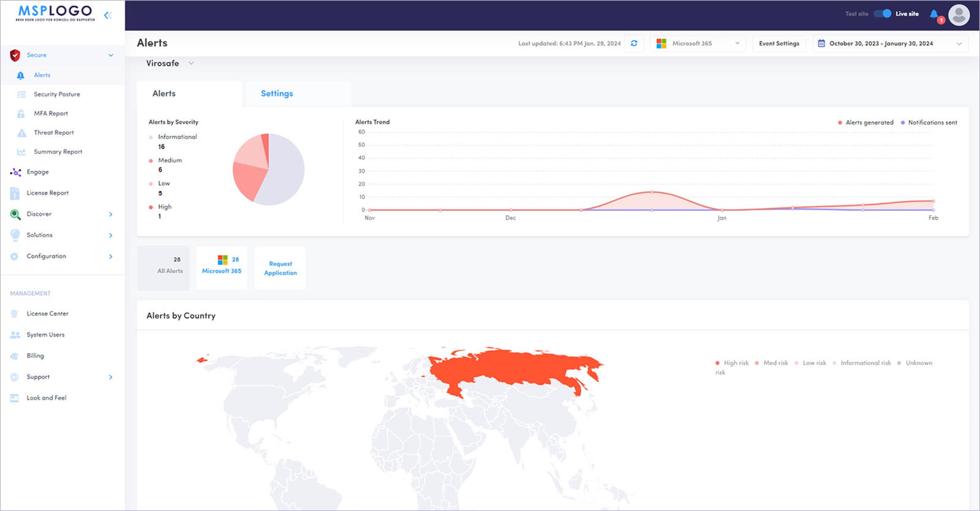Image resolution: width=980 pixels, height=511 pixels.
Task: Click the Support lifebuoy icon
Action: 14,377
